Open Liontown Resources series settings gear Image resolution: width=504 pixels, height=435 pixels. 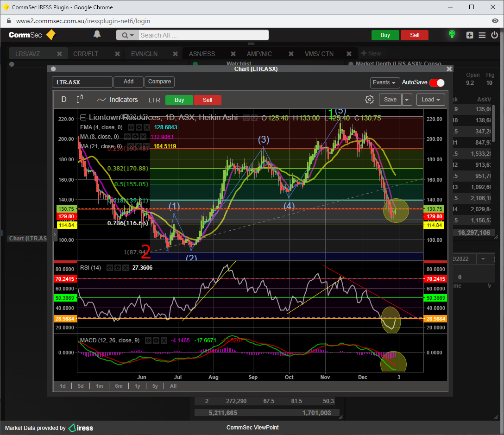click(254, 118)
